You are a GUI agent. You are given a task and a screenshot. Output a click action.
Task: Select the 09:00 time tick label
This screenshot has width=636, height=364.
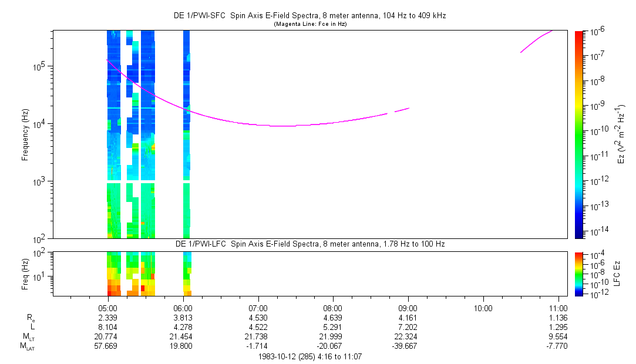tap(408, 308)
